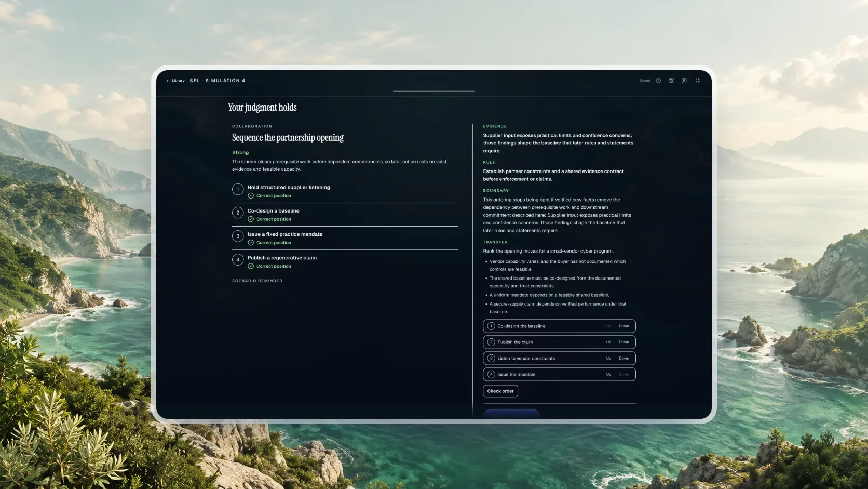Click step 4 circle for regenerative claim
Viewport: 868px width, 489px height.
tap(238, 260)
